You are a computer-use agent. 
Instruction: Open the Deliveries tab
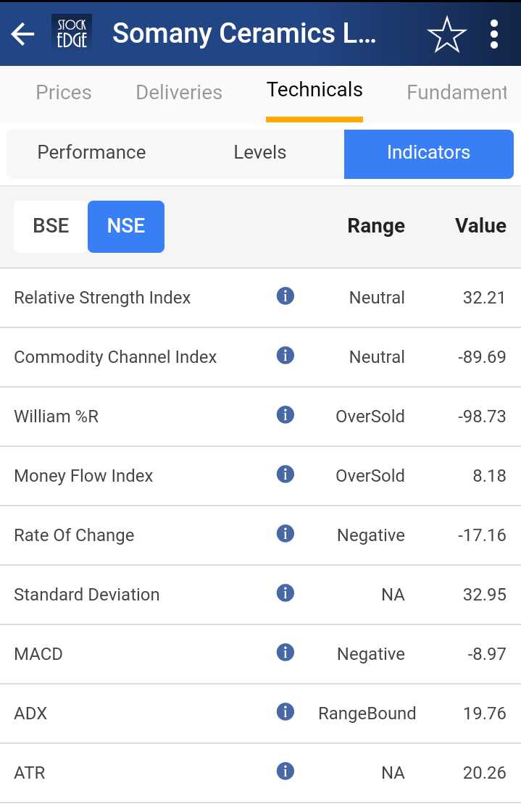pyautogui.click(x=179, y=92)
